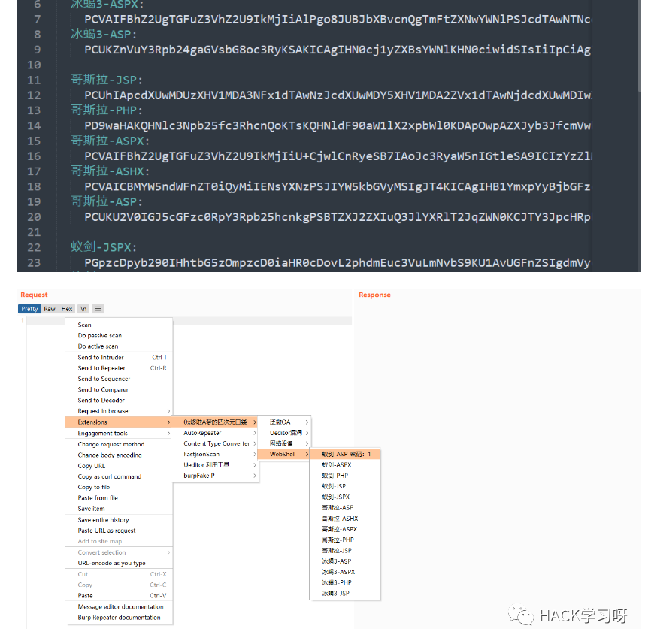Screen dimensions: 648x644
Task: Select Paste URL as request
Action: 119,531
